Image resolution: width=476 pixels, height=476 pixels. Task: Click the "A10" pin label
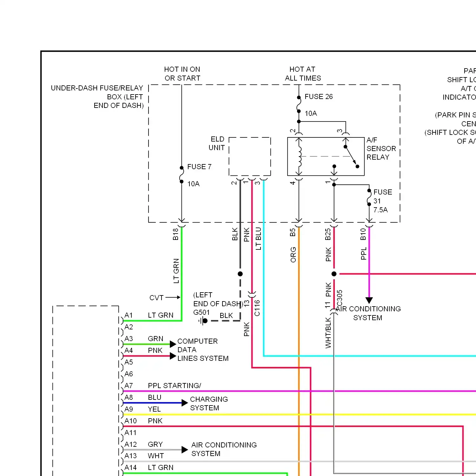pos(130,421)
